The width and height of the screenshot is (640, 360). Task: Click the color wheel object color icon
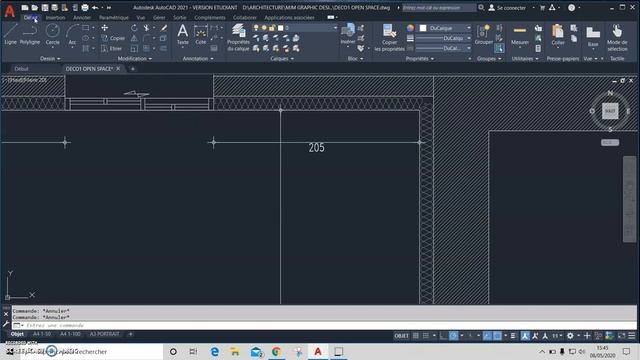pyautogui.click(x=410, y=28)
